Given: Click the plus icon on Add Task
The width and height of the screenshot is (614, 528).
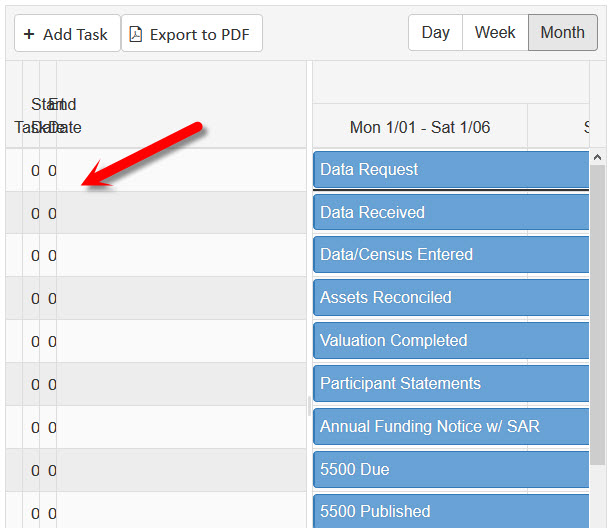Looking at the screenshot, I should coord(30,34).
